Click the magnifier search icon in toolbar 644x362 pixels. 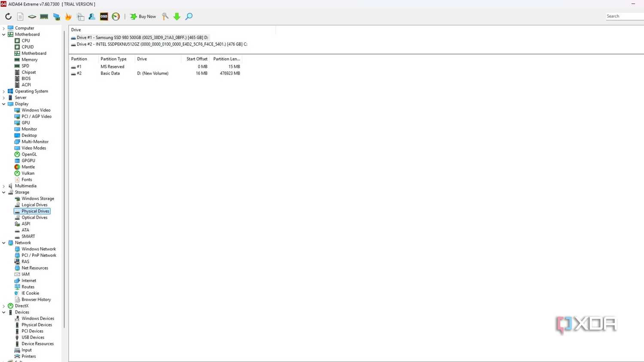[189, 16]
